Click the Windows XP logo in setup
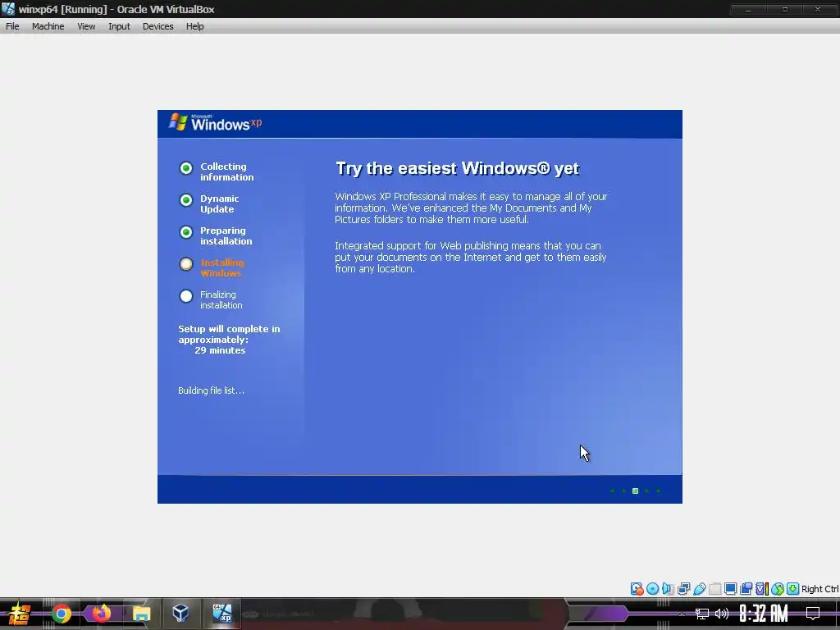Viewport: 840px width, 630px height. tap(215, 123)
